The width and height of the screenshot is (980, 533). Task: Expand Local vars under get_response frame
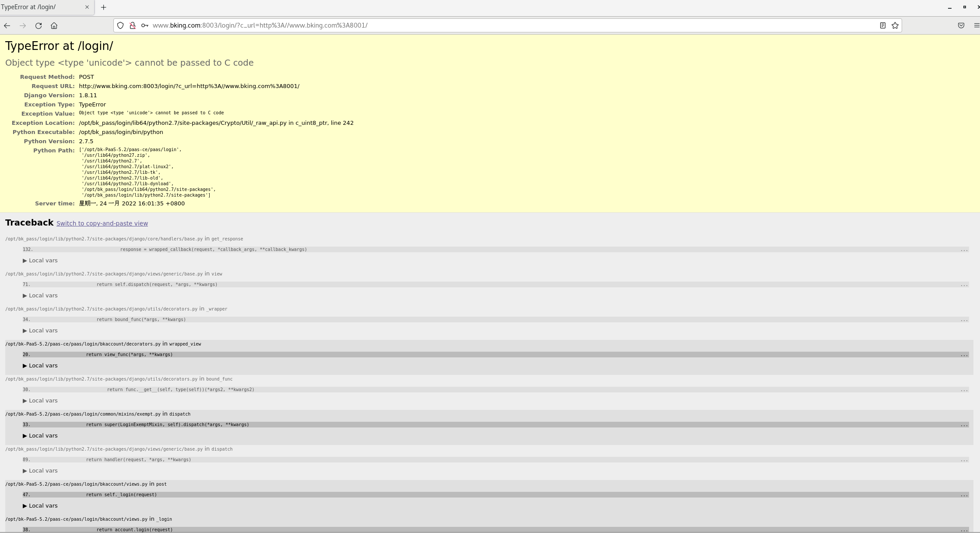click(40, 261)
